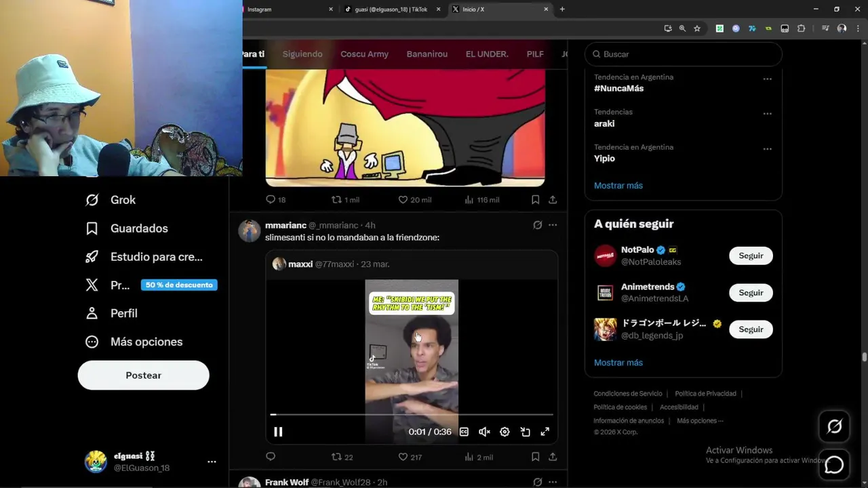Viewport: 868px width, 488px height.
Task: Pause the playing video
Action: pos(278,432)
